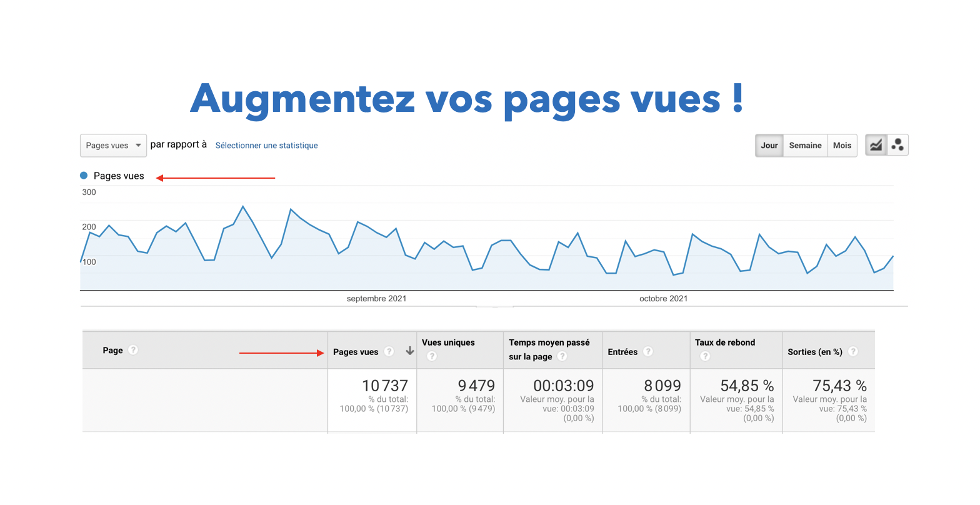Open the Pages vues metric dropdown
The height and width of the screenshot is (505, 980).
coord(113,146)
